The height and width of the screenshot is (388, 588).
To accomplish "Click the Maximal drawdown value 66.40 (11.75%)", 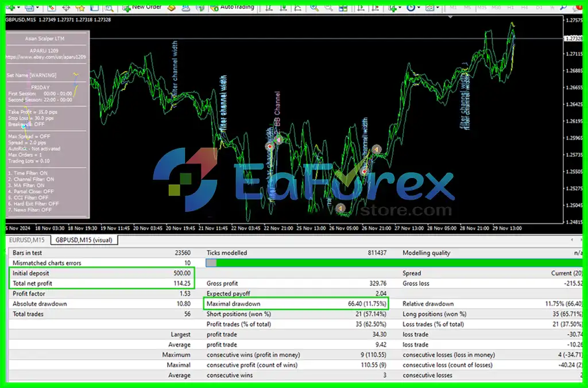I will (367, 304).
